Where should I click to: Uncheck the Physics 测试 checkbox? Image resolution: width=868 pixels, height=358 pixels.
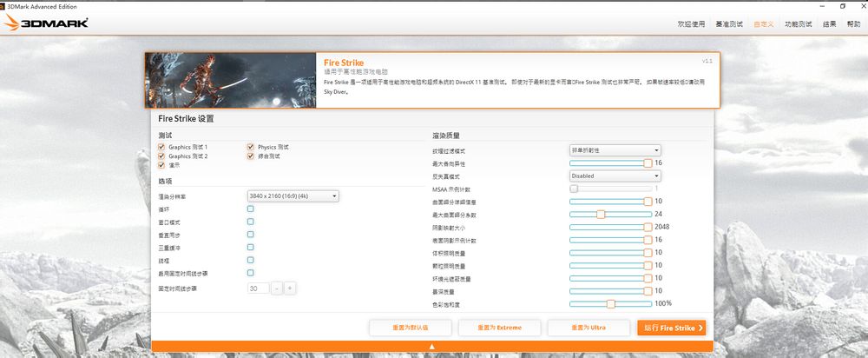pos(251,147)
